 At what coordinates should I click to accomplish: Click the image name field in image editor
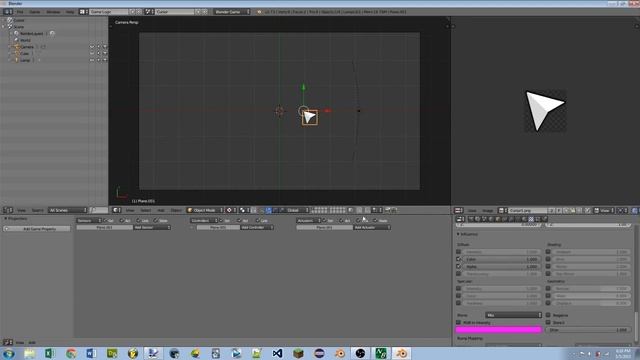pos(527,210)
